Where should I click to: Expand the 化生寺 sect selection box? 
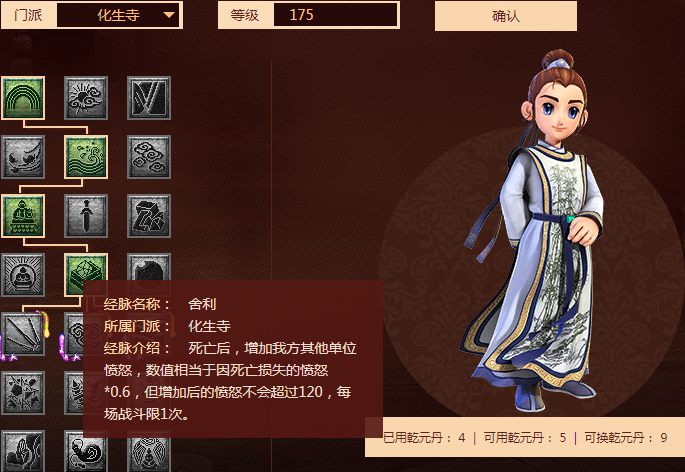pyautogui.click(x=118, y=15)
